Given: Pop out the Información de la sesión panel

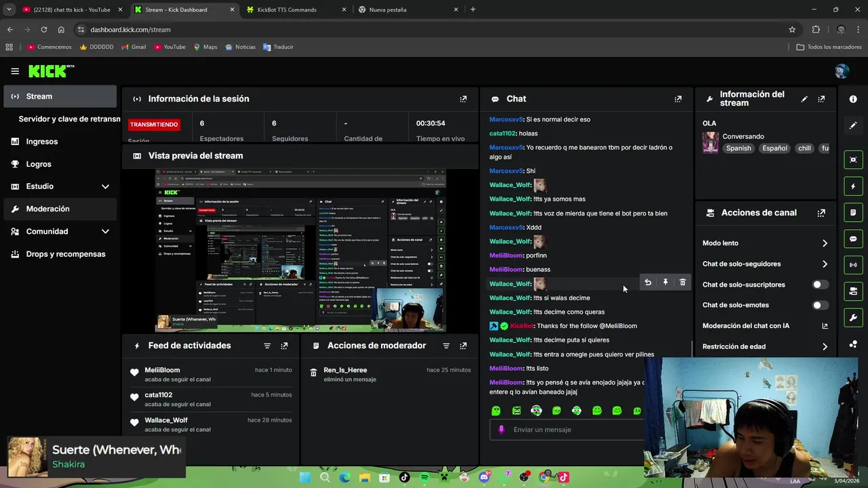Looking at the screenshot, I should [463, 99].
